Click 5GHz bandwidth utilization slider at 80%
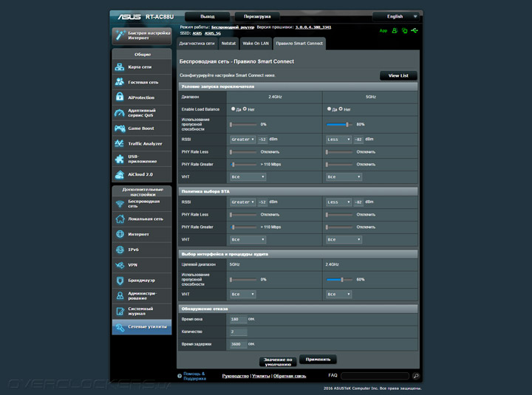Viewport: 532px width, 395px height. (x=347, y=124)
